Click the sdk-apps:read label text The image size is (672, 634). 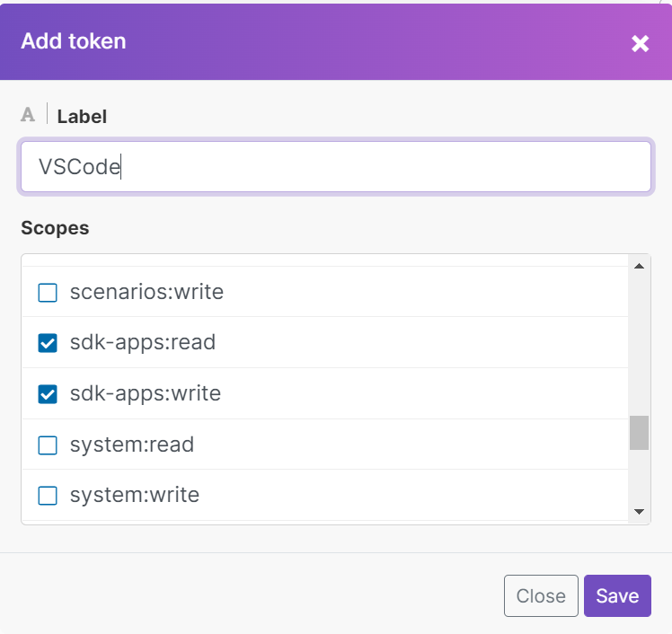pos(143,343)
